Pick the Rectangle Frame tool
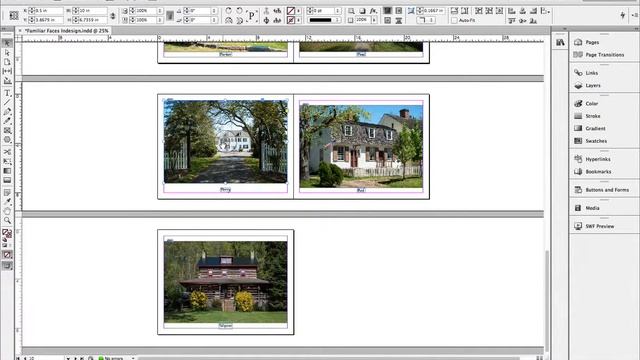The image size is (640, 360). pos(7,130)
